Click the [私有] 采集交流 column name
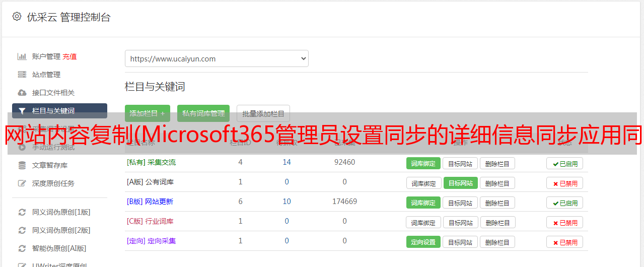Image resolution: width=644 pixels, height=267 pixels. click(x=151, y=162)
